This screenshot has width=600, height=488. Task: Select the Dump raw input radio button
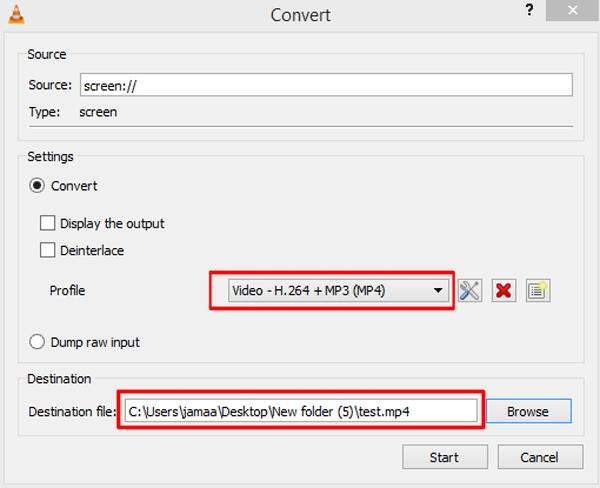click(37, 342)
